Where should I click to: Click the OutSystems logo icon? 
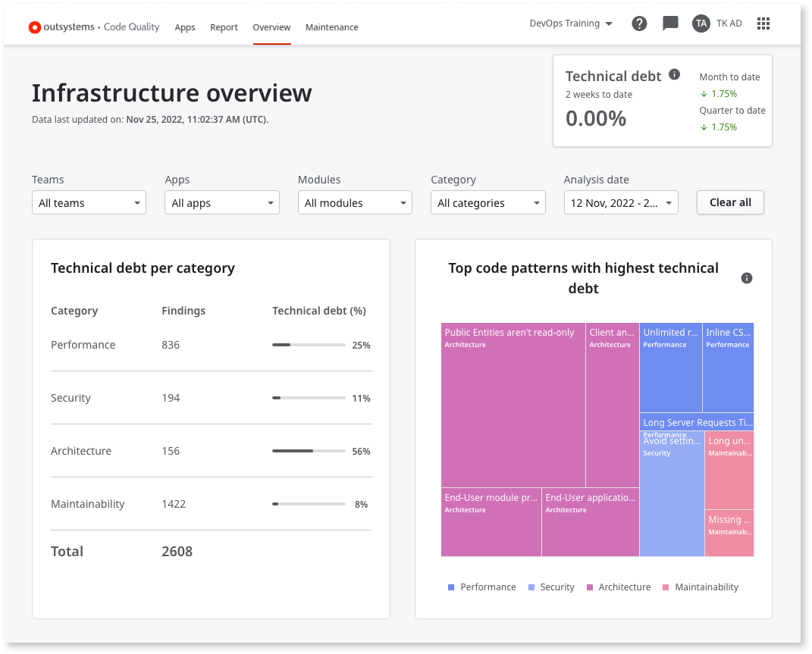(35, 27)
